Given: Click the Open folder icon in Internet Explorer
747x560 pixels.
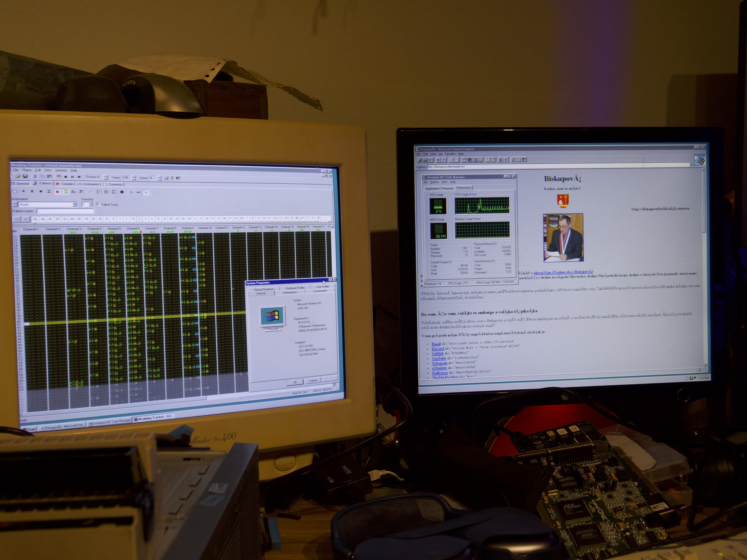Looking at the screenshot, I should [420, 160].
